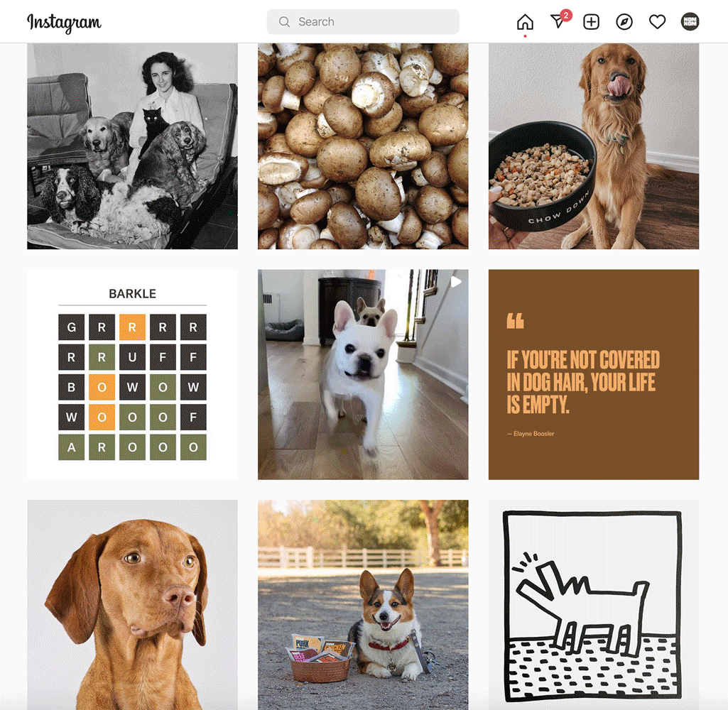
Task: Open direct messages with 2 notifications
Action: 559,21
